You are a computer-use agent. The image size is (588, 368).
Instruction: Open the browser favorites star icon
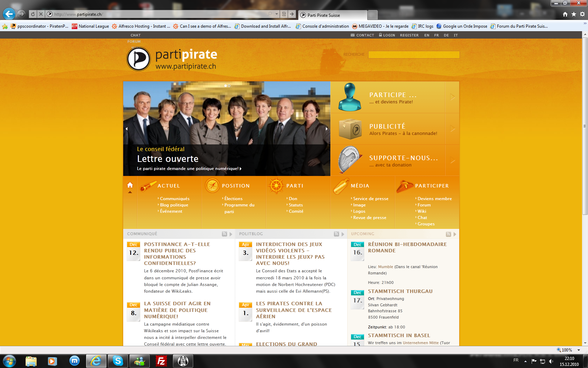click(574, 14)
